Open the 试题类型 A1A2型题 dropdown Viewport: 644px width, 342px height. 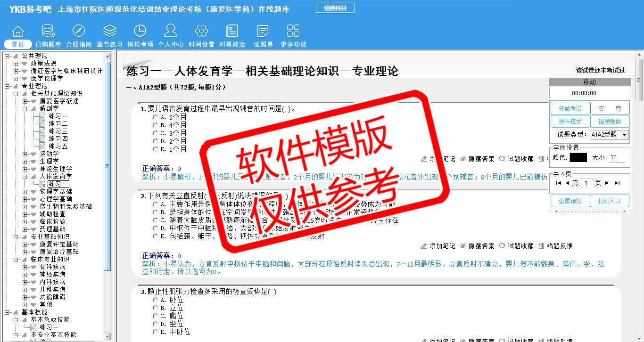[610, 135]
